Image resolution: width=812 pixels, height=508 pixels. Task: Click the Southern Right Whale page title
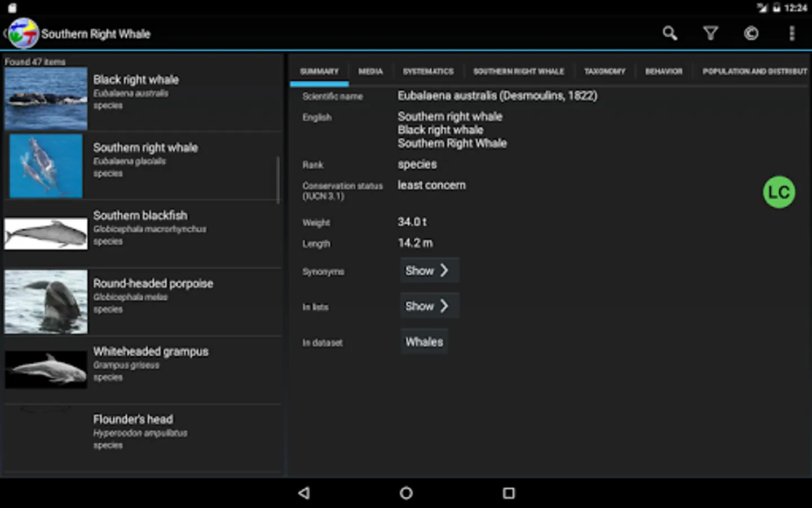point(96,34)
